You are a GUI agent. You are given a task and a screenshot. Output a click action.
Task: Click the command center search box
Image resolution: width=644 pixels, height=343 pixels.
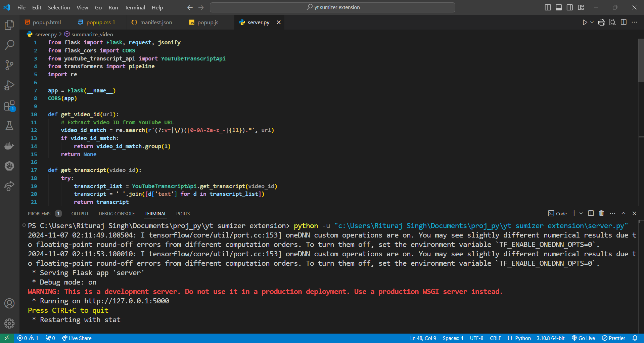tap(332, 7)
